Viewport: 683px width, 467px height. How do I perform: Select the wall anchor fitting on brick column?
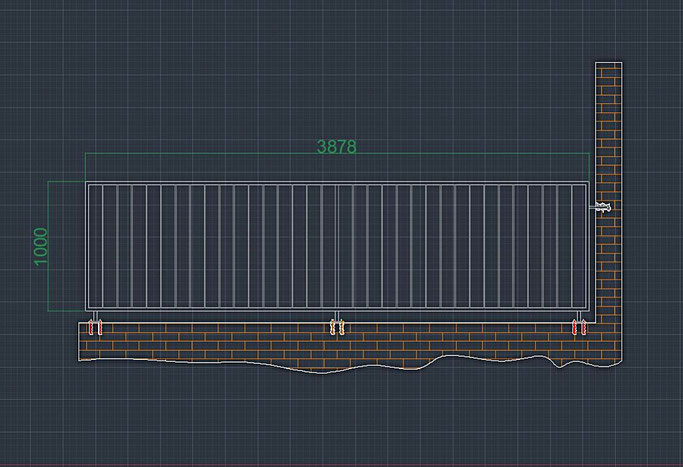[601, 207]
